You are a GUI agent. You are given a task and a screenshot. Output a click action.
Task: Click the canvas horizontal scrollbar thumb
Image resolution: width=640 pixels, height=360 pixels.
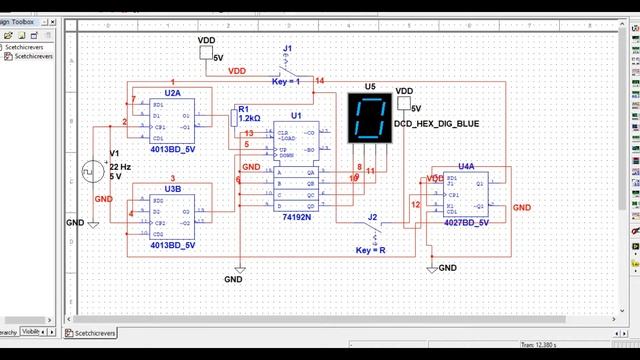point(319,319)
